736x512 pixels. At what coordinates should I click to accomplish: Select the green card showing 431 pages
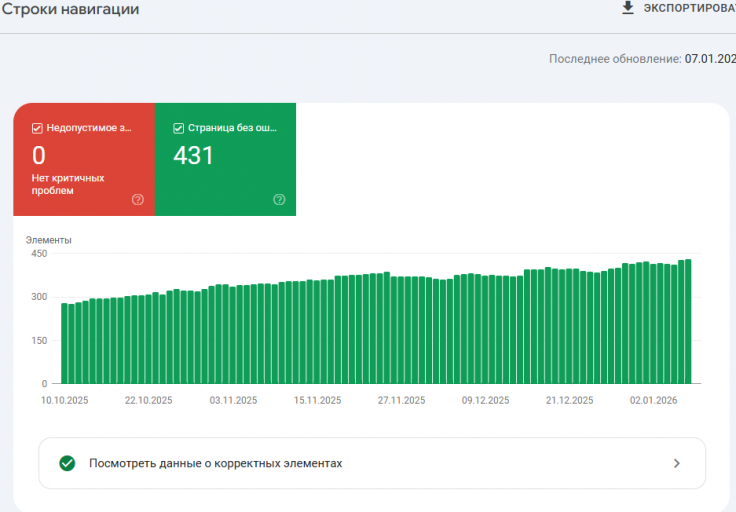pos(225,160)
